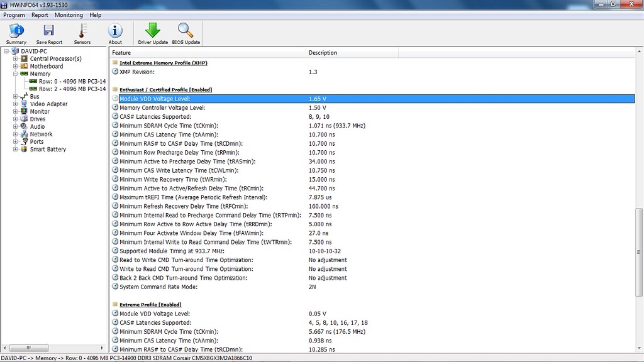The width and height of the screenshot is (644, 362).
Task: Click the details pane scroll-down arrow
Action: tap(639, 348)
